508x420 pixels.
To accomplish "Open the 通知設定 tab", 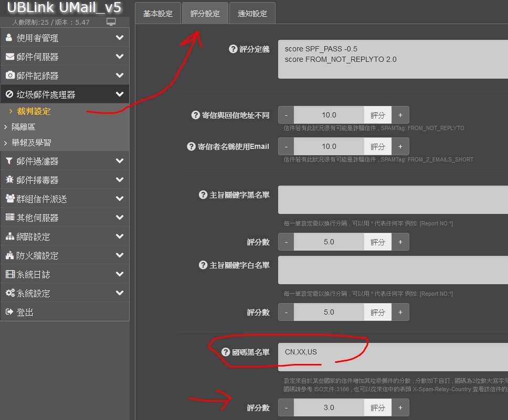I will (252, 13).
